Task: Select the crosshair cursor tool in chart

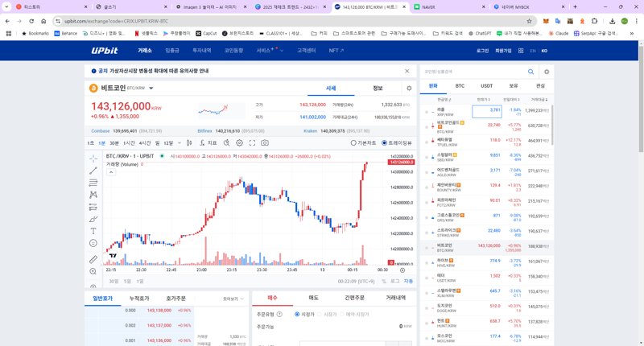Action: click(93, 159)
